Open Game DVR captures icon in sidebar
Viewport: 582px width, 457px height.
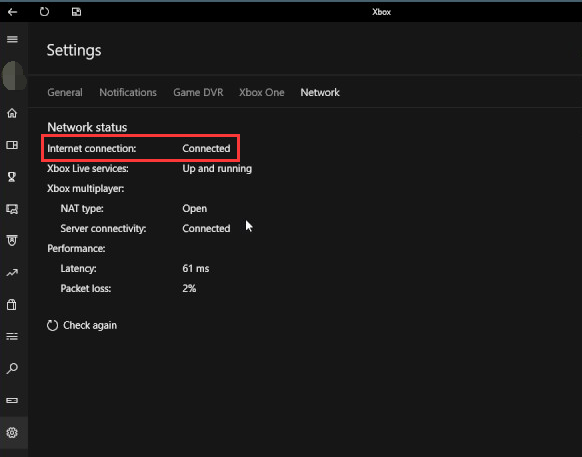pos(12,209)
